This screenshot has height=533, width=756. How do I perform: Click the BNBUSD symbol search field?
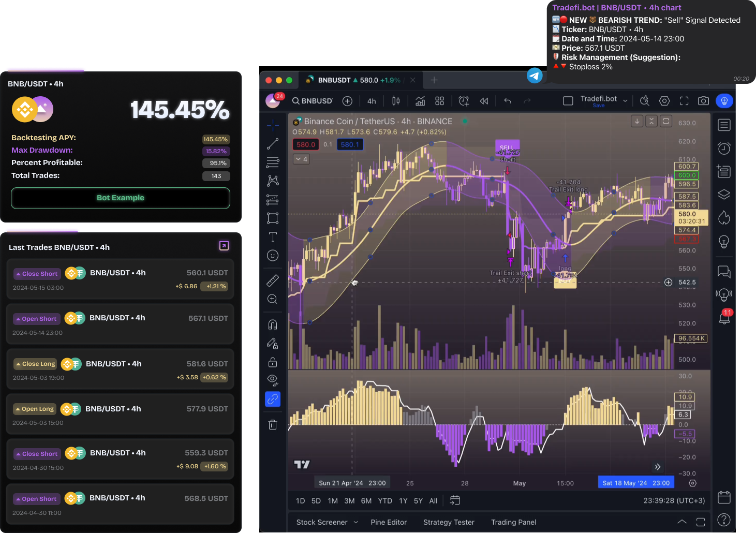[312, 101]
